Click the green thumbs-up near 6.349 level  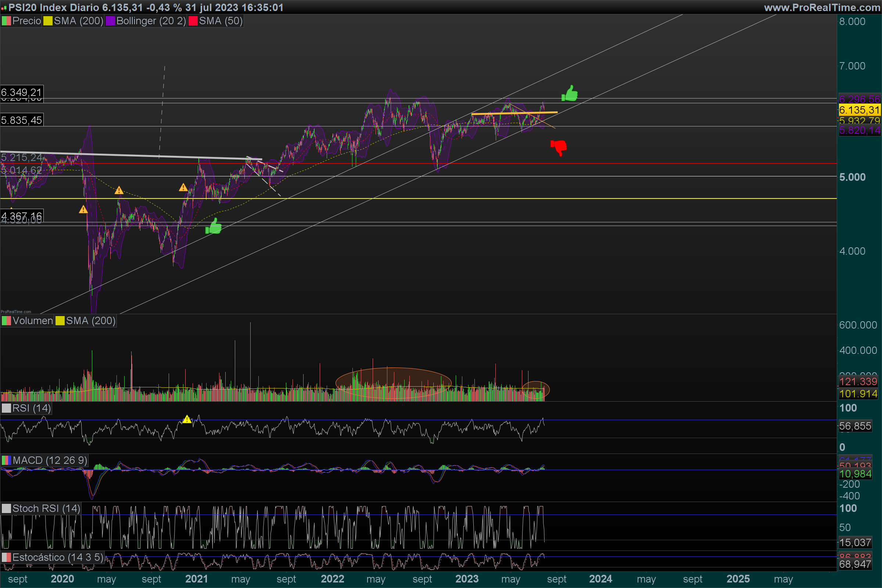[x=569, y=94]
